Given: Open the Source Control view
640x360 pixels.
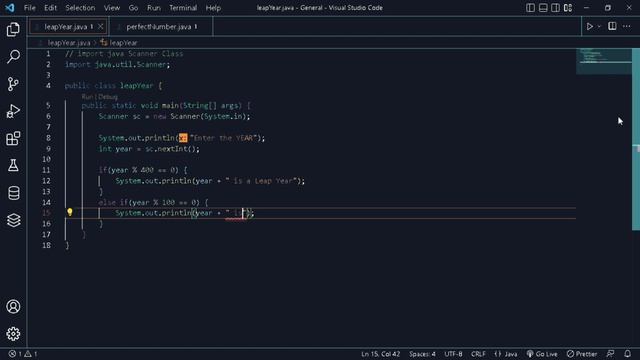Looking at the screenshot, I should pyautogui.click(x=13, y=84).
